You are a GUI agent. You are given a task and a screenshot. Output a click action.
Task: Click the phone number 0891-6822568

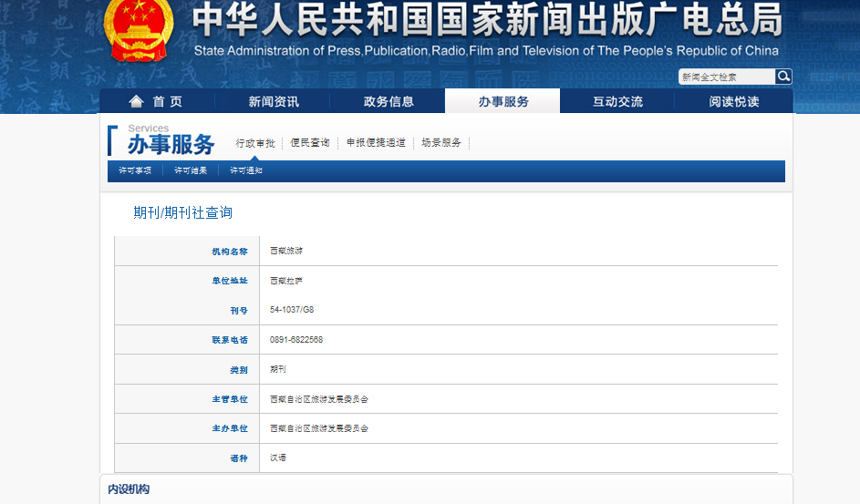click(296, 340)
